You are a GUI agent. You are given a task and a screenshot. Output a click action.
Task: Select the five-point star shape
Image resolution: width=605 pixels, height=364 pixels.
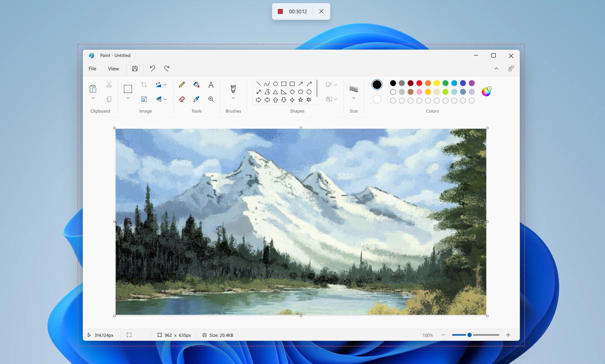300,100
